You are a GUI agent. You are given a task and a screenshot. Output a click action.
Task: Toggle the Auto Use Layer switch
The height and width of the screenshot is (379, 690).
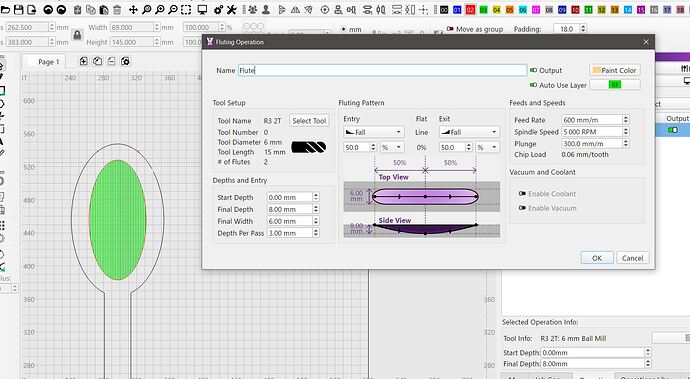pyautogui.click(x=533, y=85)
